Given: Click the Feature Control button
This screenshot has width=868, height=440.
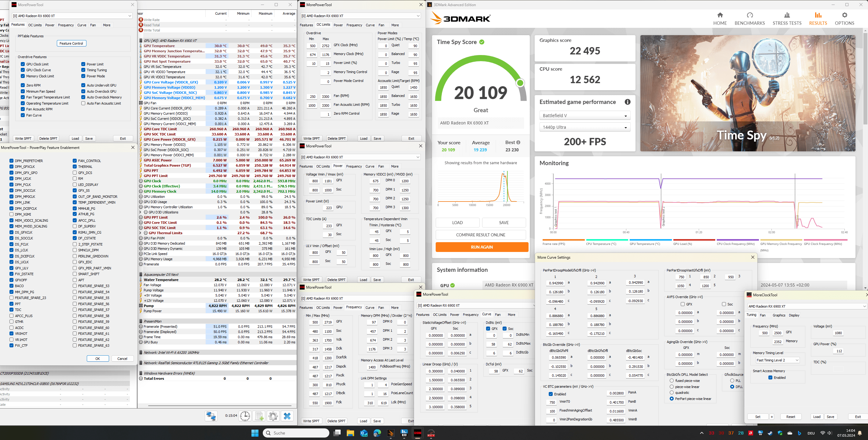Looking at the screenshot, I should [x=71, y=43].
